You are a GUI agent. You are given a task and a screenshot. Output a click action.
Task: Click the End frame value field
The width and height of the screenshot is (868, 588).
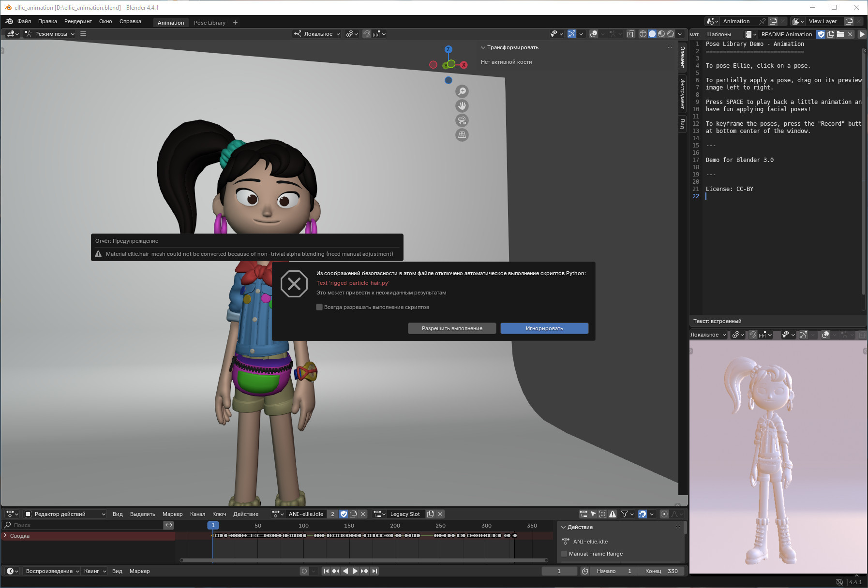(x=661, y=571)
